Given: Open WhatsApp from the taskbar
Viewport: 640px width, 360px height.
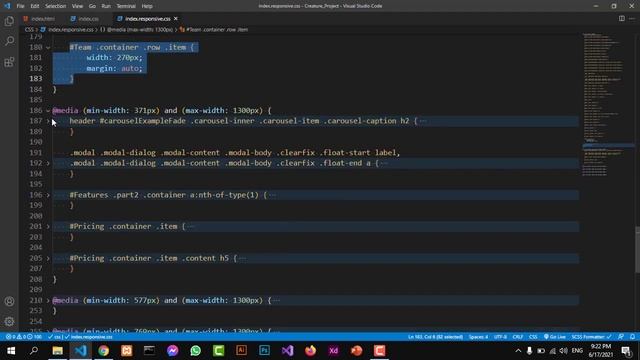Looking at the screenshot, I should click(196, 351).
